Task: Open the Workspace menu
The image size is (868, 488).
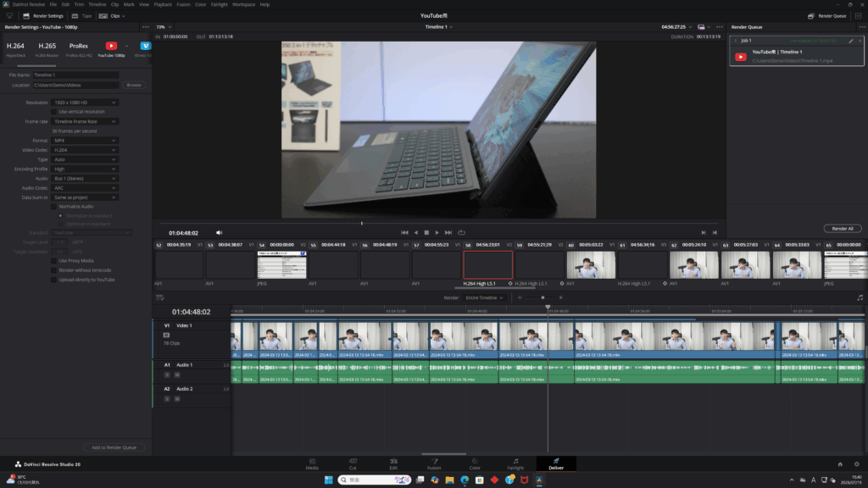Action: coord(243,4)
